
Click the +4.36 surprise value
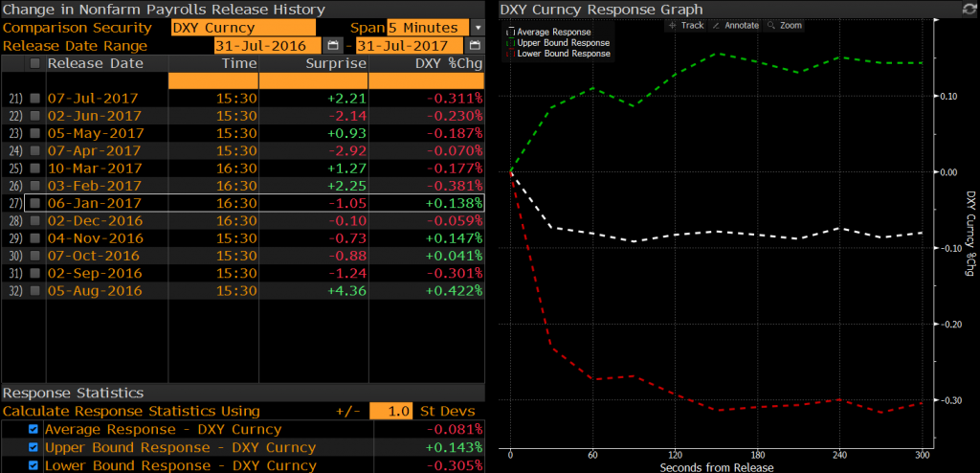pyautogui.click(x=348, y=291)
